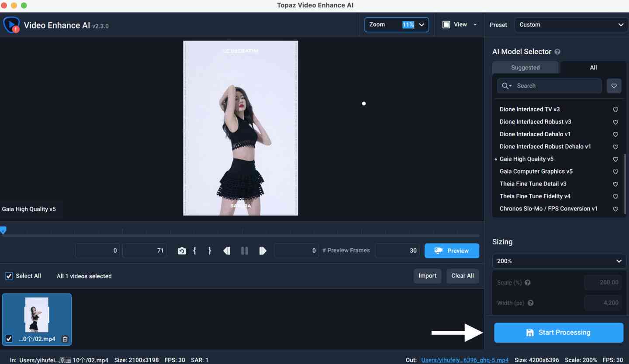Select Theia Fine Tune Detail v3

[x=533, y=184]
